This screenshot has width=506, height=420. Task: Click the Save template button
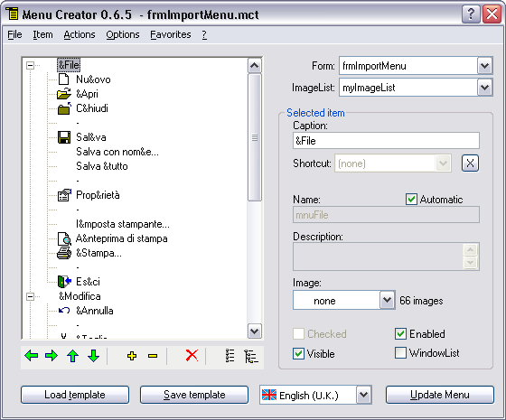tap(194, 395)
